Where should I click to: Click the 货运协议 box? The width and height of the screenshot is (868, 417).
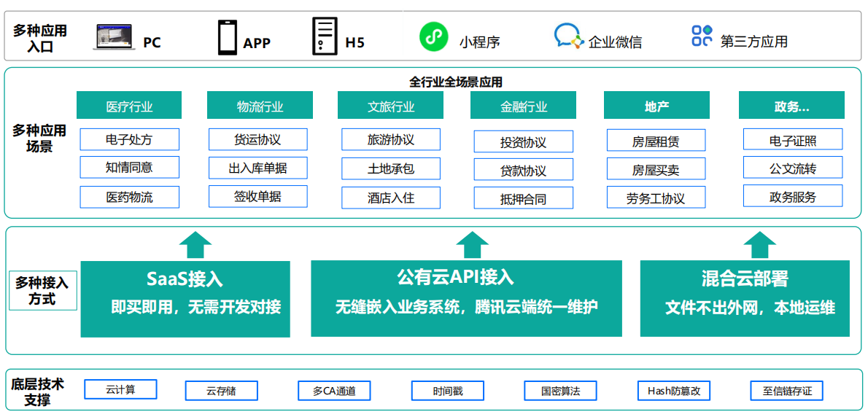point(258,139)
